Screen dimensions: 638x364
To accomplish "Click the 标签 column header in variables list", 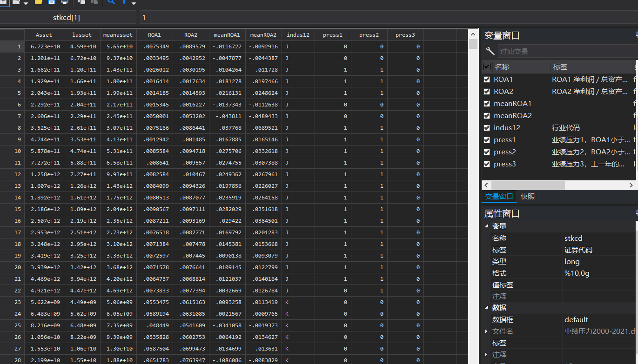I will click(591, 67).
